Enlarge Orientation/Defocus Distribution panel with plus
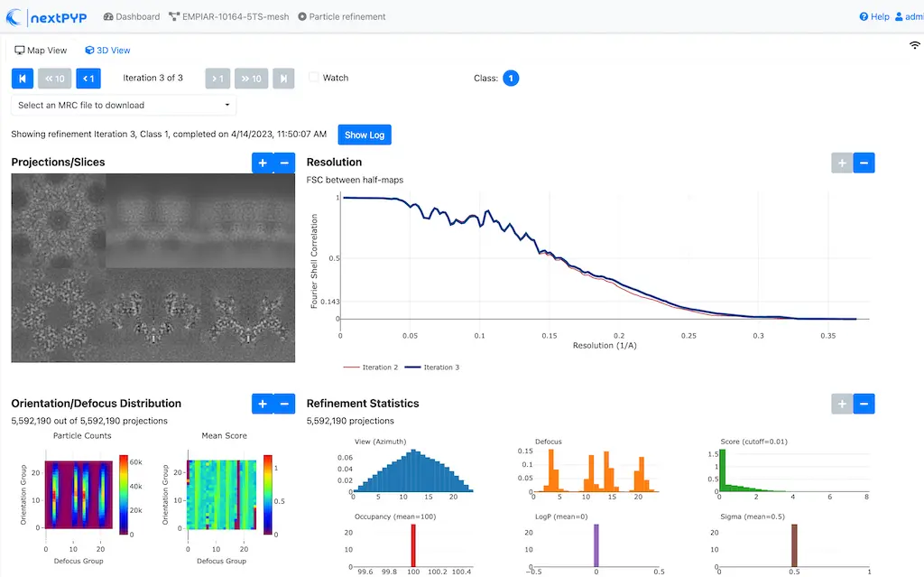The image size is (924, 577). pos(263,404)
